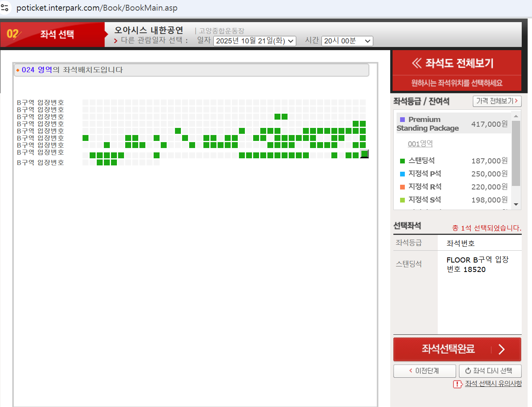The image size is (532, 407).
Task: Click the 오아시스 내한공연 title
Action: (149, 30)
